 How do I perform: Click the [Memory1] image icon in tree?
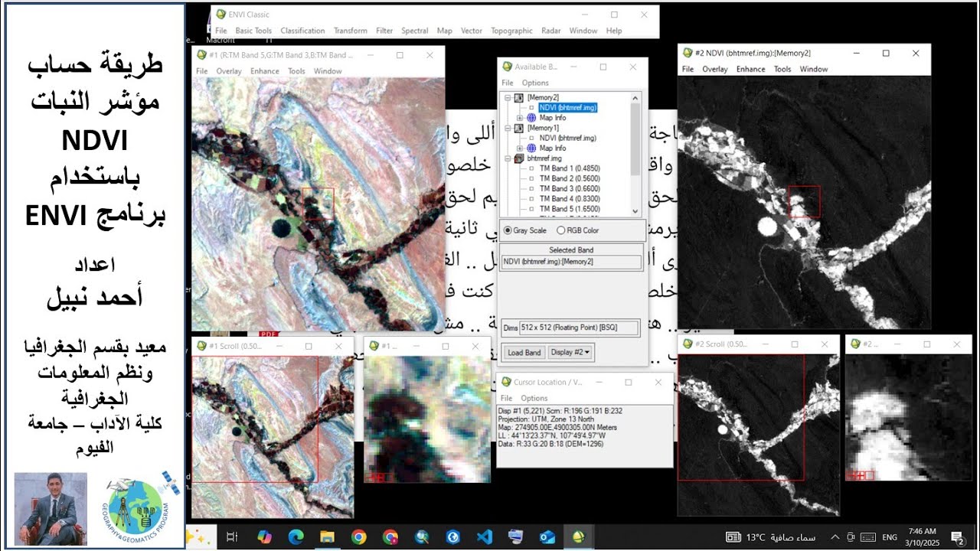coord(519,128)
